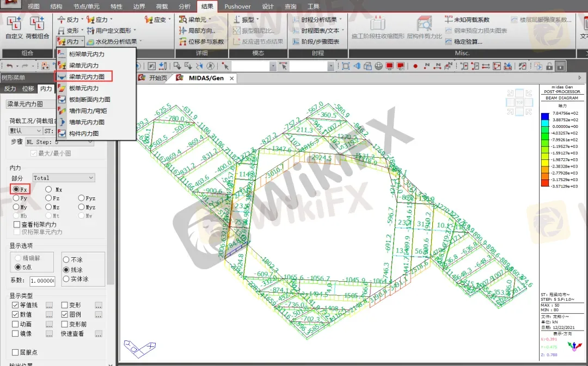
Task: Select the My internal force radio button
Action: (x=16, y=207)
